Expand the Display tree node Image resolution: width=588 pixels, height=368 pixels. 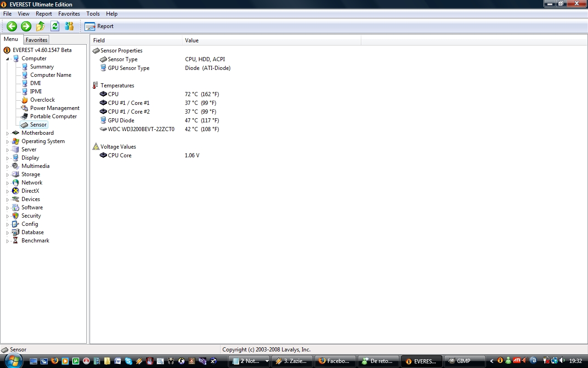coord(7,158)
